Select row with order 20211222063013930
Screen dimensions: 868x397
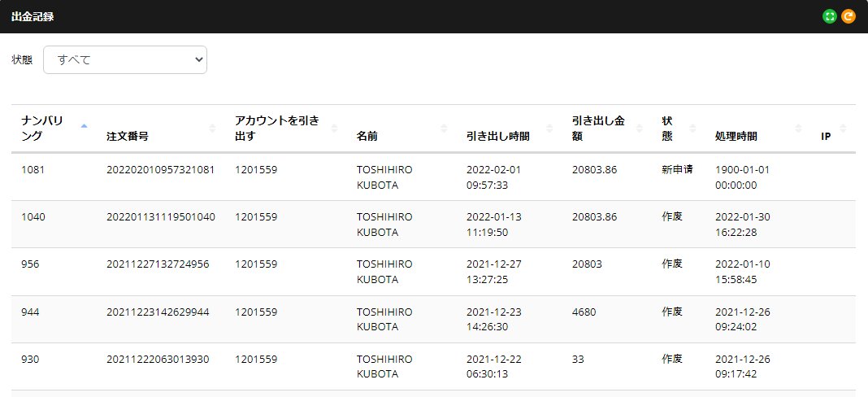[x=158, y=358]
